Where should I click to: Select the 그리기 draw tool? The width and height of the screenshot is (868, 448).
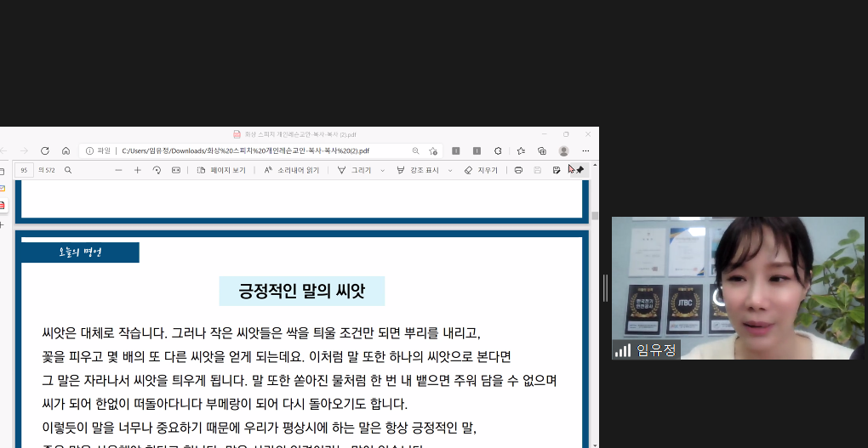[354, 170]
